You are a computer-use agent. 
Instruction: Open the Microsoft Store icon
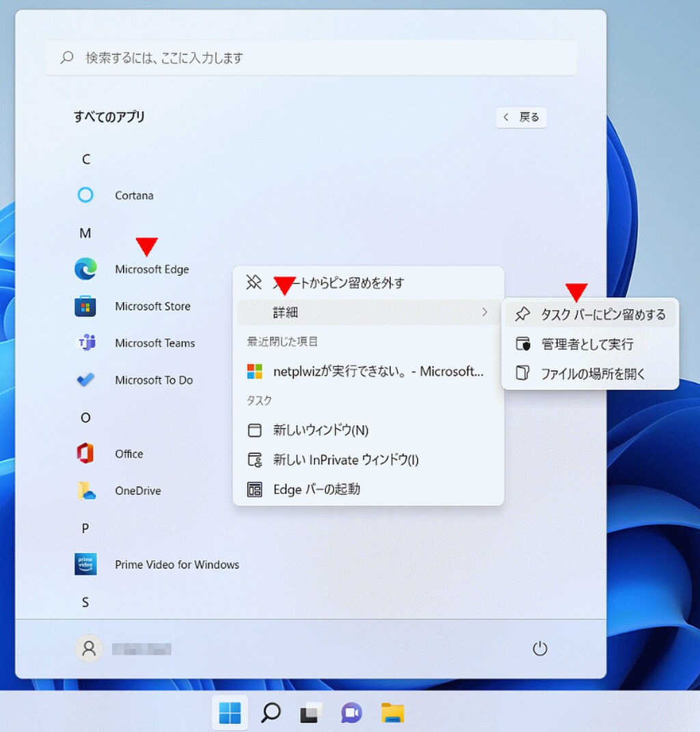tap(85, 306)
